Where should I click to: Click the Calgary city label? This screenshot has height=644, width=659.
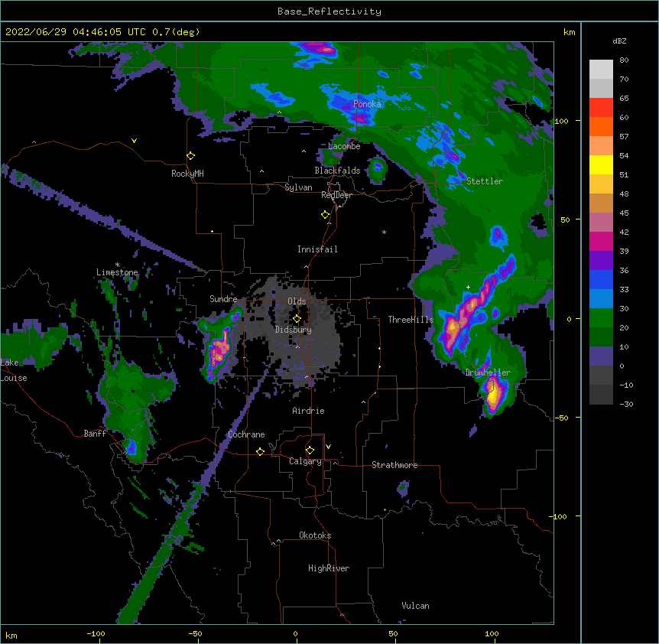pyautogui.click(x=306, y=461)
